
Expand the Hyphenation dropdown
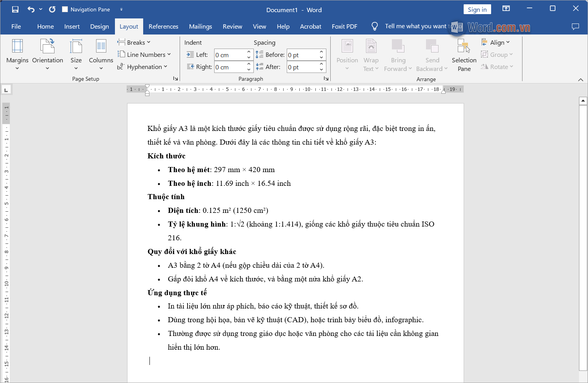click(x=143, y=67)
